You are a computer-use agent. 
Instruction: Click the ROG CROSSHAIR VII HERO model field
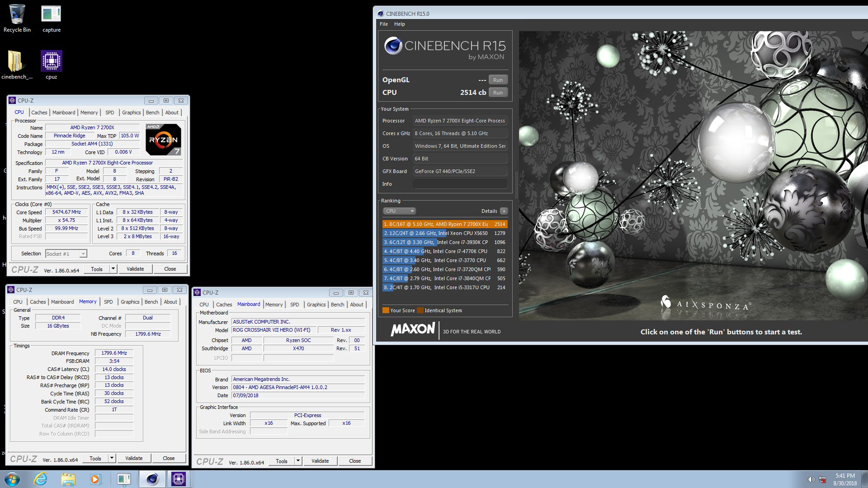pyautogui.click(x=274, y=330)
